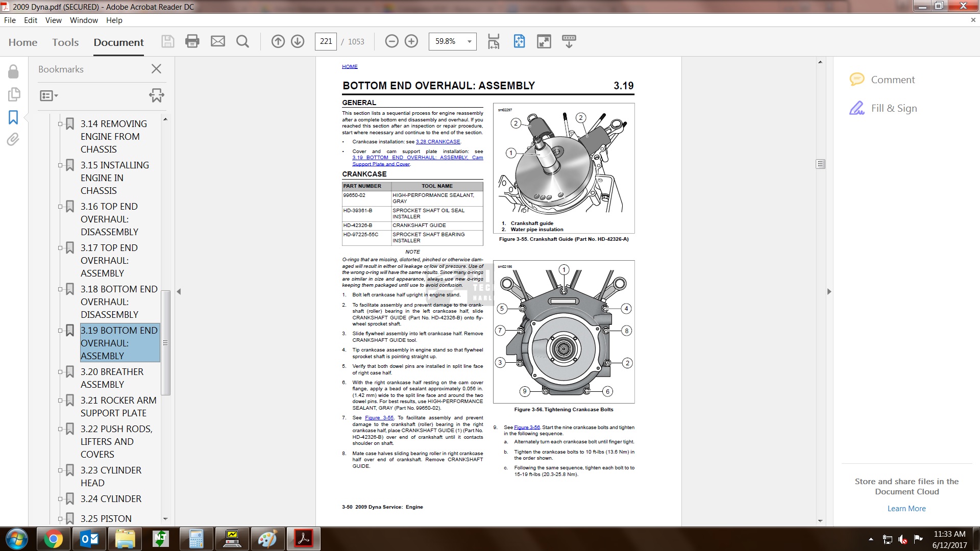Open the Find text magnifier tool
Image resolution: width=980 pixels, height=551 pixels.
243,41
